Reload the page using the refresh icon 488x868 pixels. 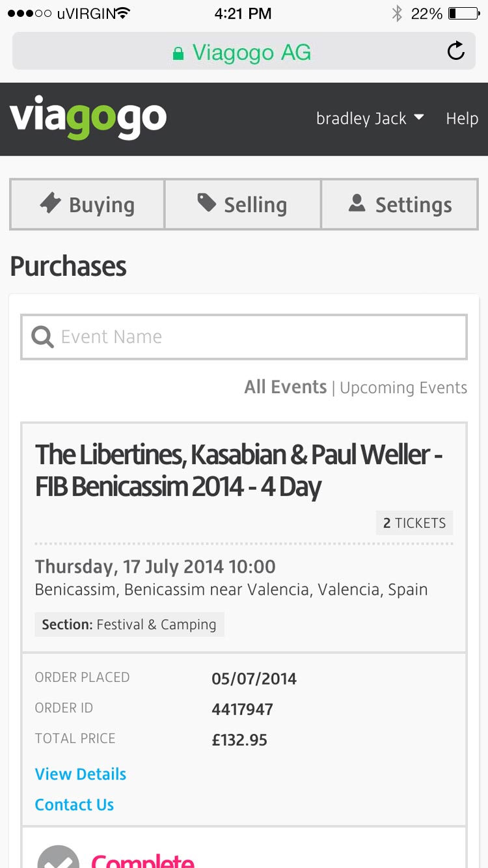(x=456, y=51)
